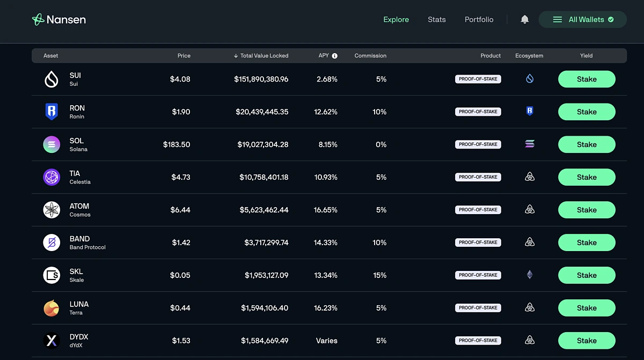Click the LUNA Terra asset logo
Viewport: 644px width, 360px height.
point(52,308)
